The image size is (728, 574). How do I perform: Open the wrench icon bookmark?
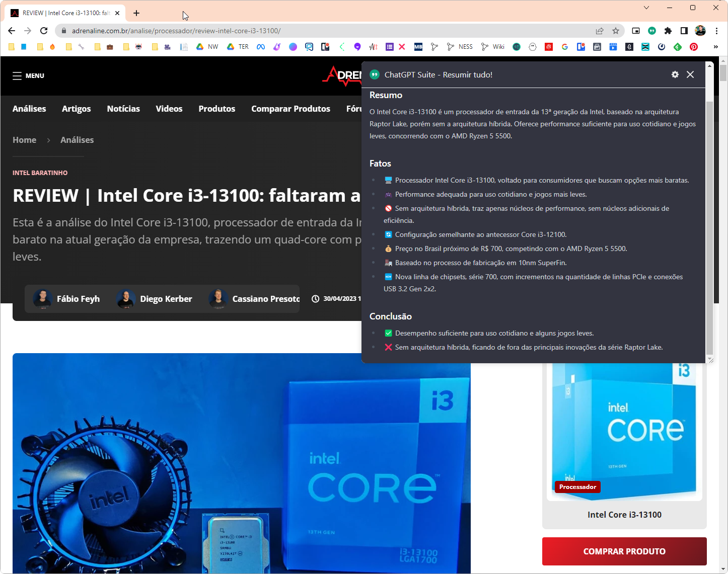[81, 47]
